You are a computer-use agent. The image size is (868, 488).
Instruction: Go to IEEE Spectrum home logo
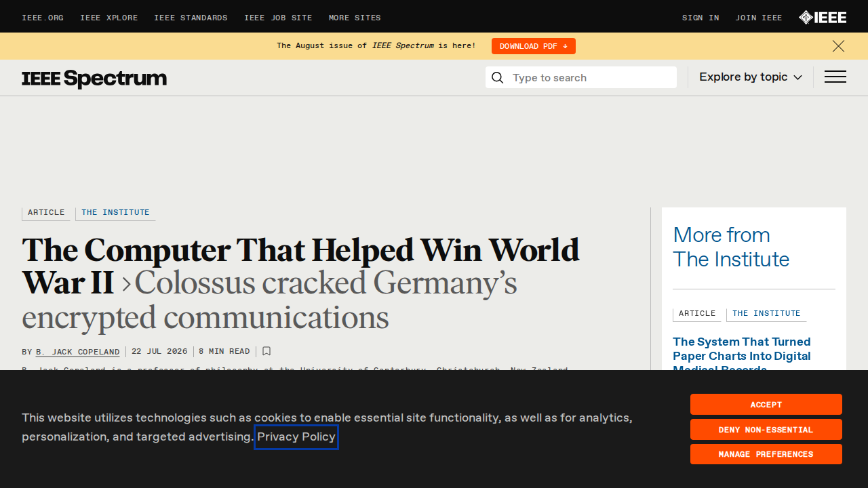click(x=94, y=79)
